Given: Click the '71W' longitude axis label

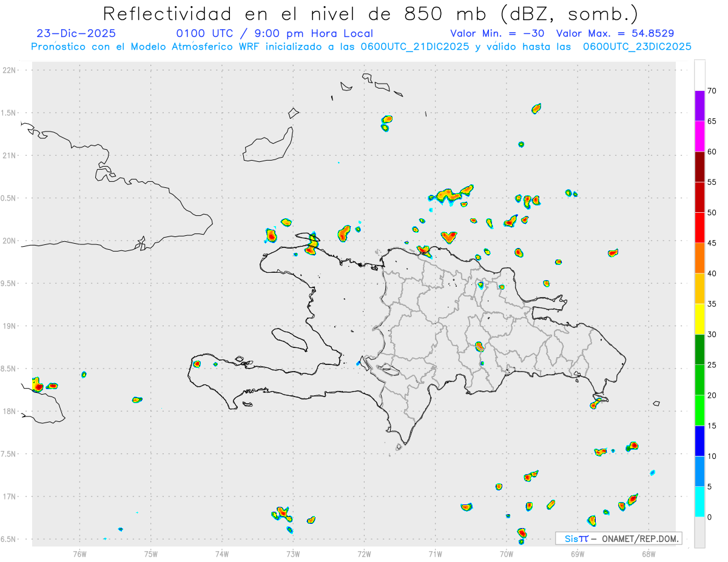Looking at the screenshot, I should [x=435, y=554].
